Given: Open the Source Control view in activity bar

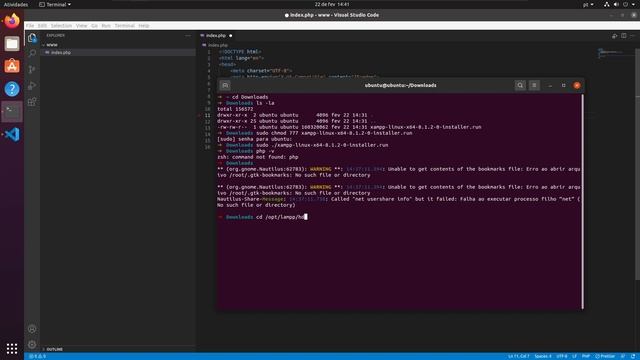Looking at the screenshot, I should 32,69.
